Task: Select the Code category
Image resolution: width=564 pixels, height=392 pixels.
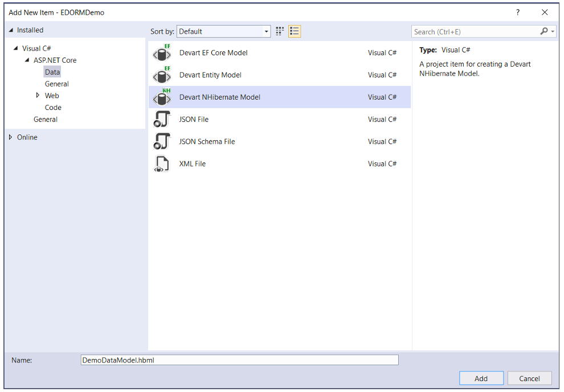Action: click(x=53, y=108)
